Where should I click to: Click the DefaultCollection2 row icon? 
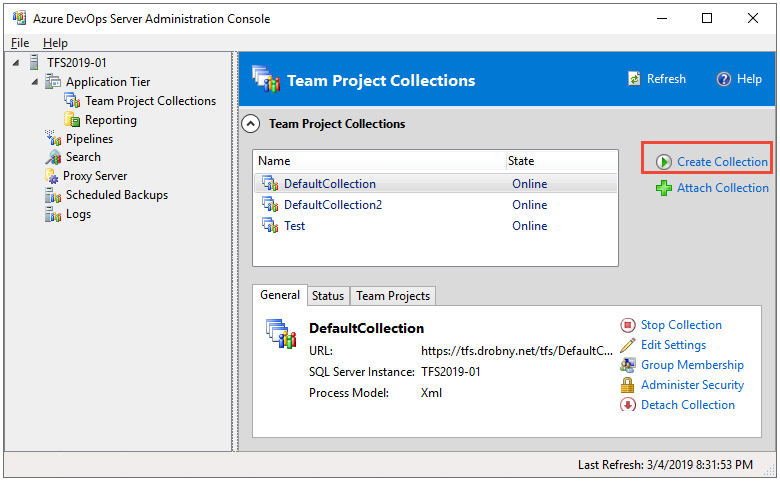click(271, 204)
